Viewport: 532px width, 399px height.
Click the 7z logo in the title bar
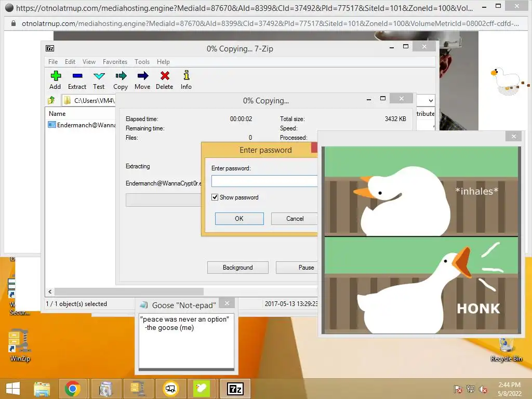(x=50, y=48)
